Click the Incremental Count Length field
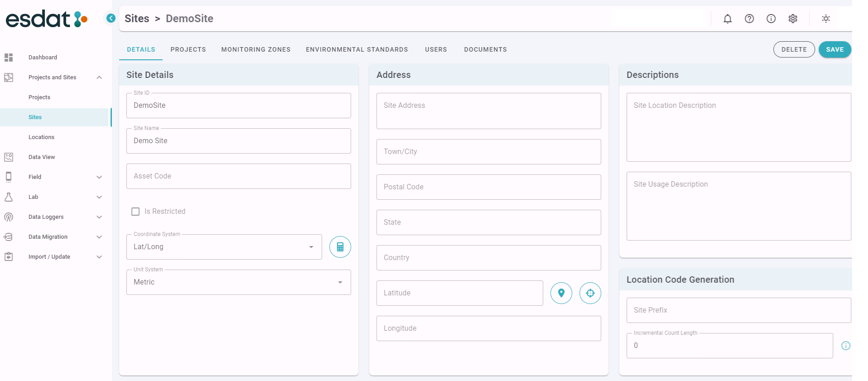 point(730,346)
